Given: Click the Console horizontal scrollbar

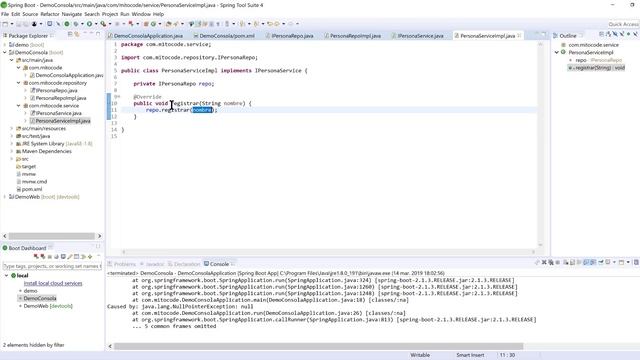Looking at the screenshot, I should [x=318, y=346].
